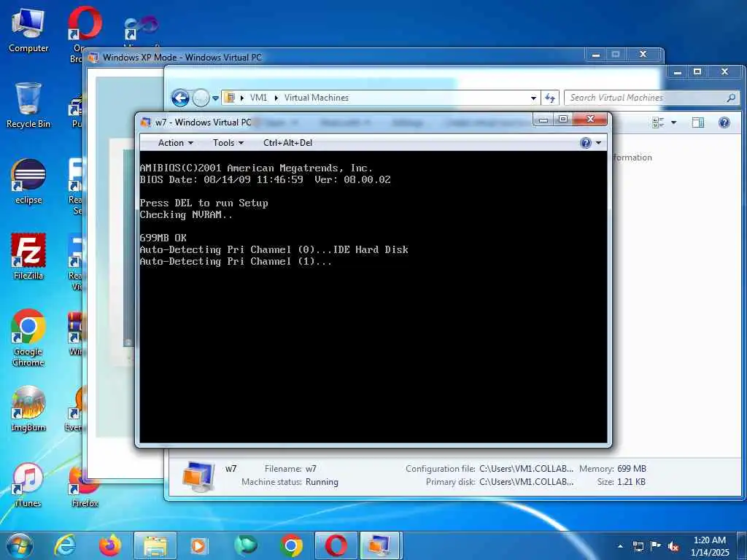
Task: Minimize the w7 Windows Virtual PC window
Action: (x=543, y=120)
